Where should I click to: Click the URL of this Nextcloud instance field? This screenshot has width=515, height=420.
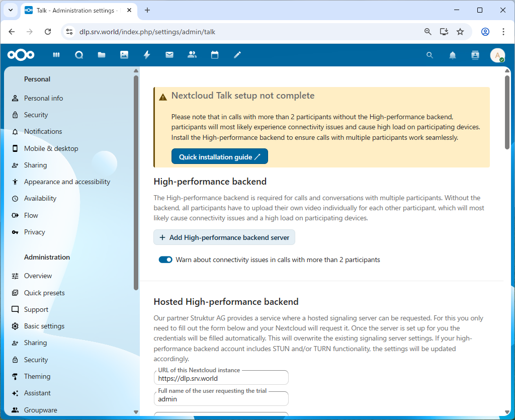point(221,378)
